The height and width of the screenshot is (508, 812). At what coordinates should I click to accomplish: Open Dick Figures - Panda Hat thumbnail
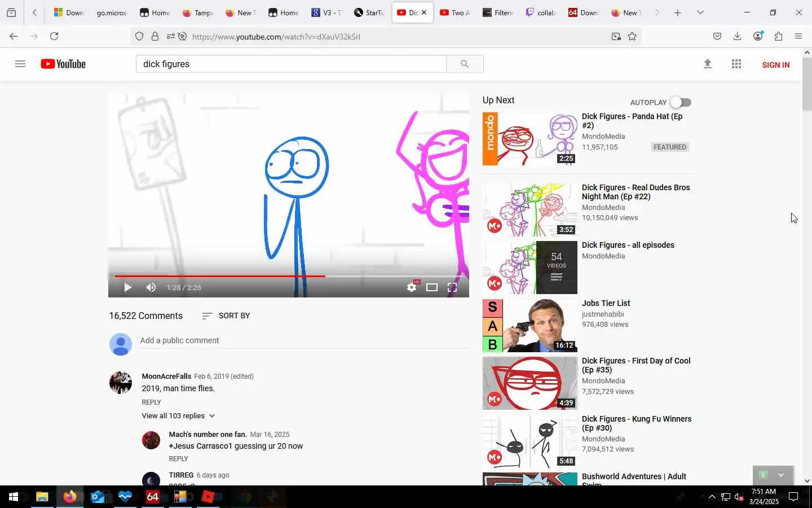tap(530, 139)
